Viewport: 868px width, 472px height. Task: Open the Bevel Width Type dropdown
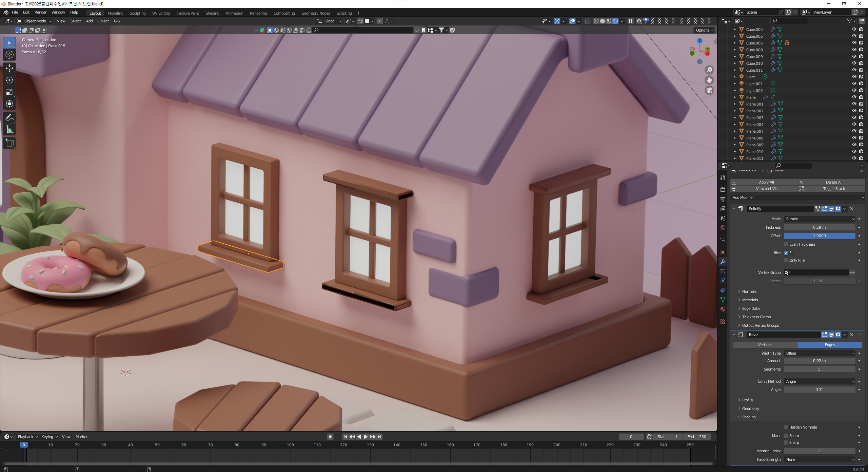coord(820,353)
